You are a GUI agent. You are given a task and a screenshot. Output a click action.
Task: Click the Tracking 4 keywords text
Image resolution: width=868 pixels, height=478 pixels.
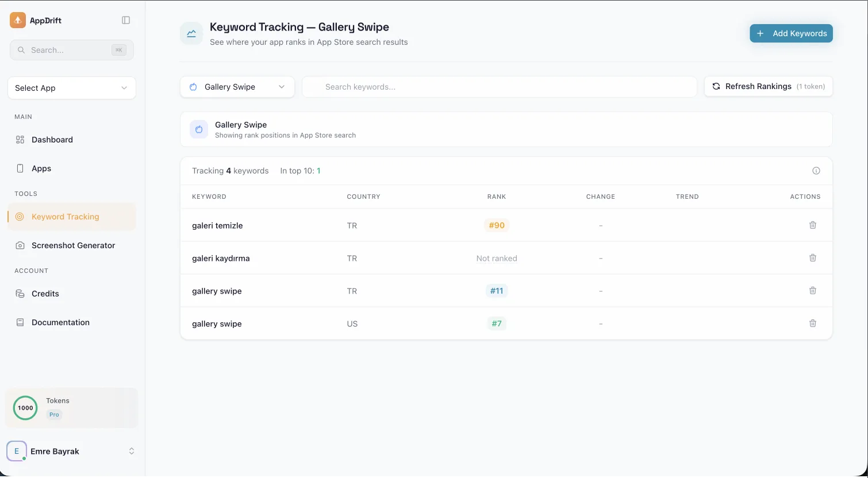coord(231,171)
